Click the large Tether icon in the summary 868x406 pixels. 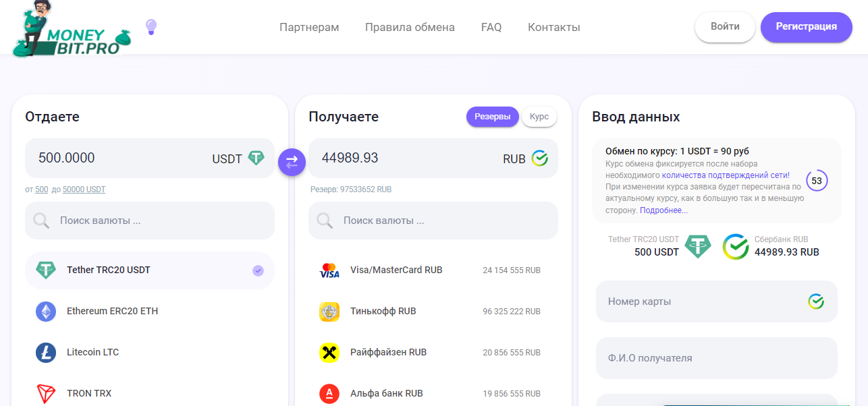point(698,246)
